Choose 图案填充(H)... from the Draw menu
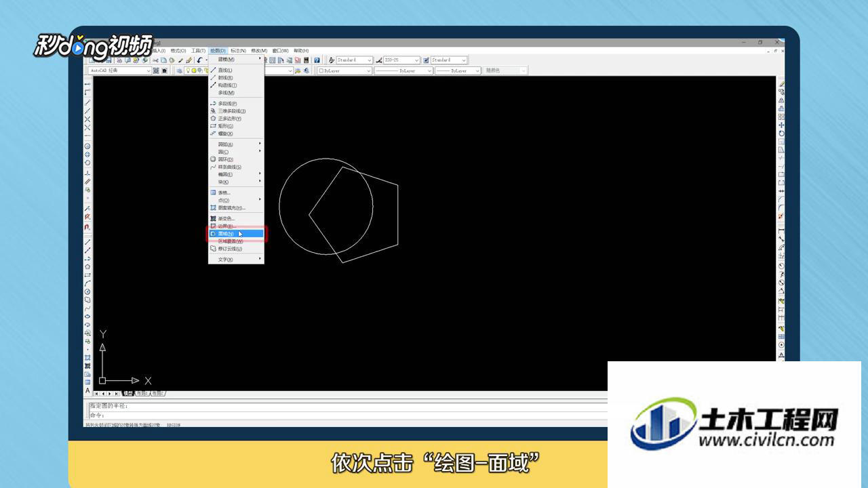The height and width of the screenshot is (488, 868). tap(236, 207)
